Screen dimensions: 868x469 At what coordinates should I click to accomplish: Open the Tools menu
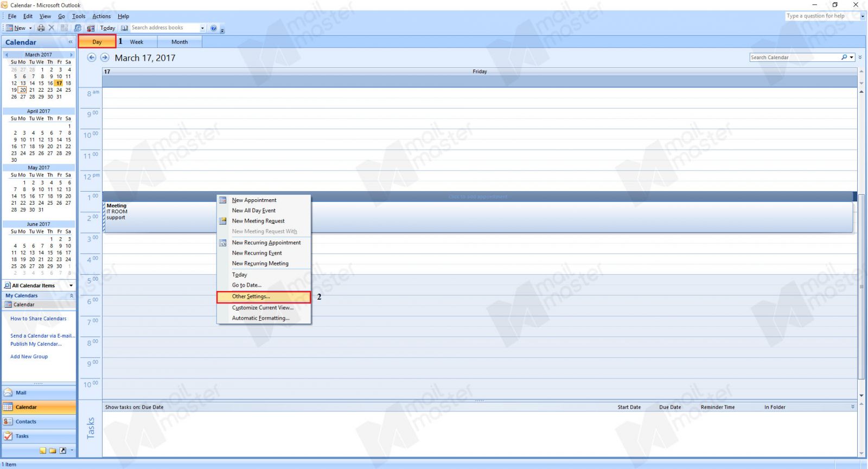tap(79, 16)
